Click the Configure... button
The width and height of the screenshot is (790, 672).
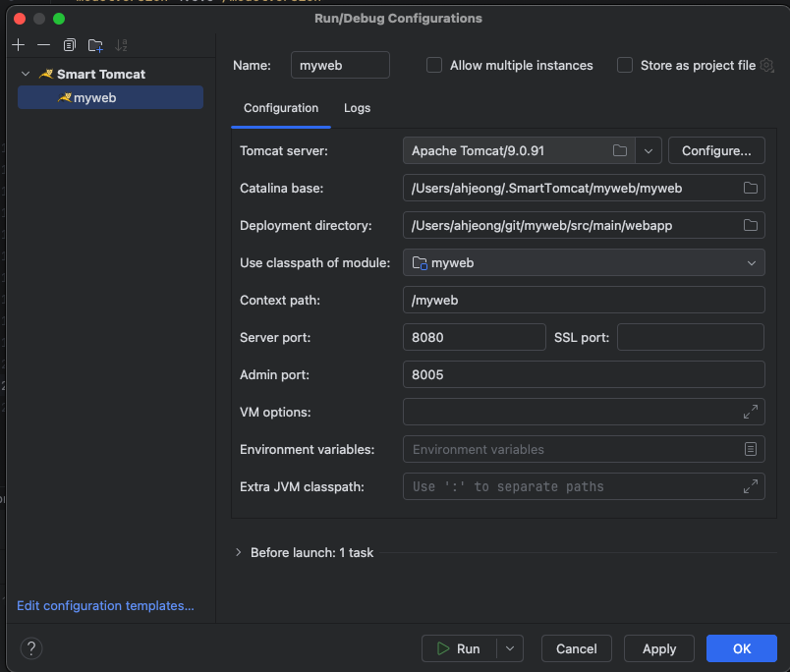[x=716, y=150]
